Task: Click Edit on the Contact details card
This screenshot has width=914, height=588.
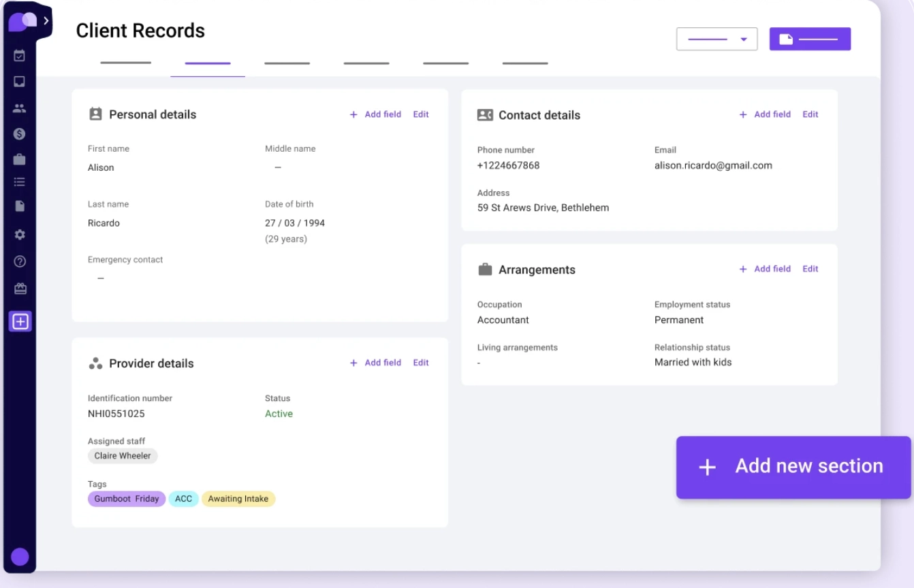Action: (810, 114)
